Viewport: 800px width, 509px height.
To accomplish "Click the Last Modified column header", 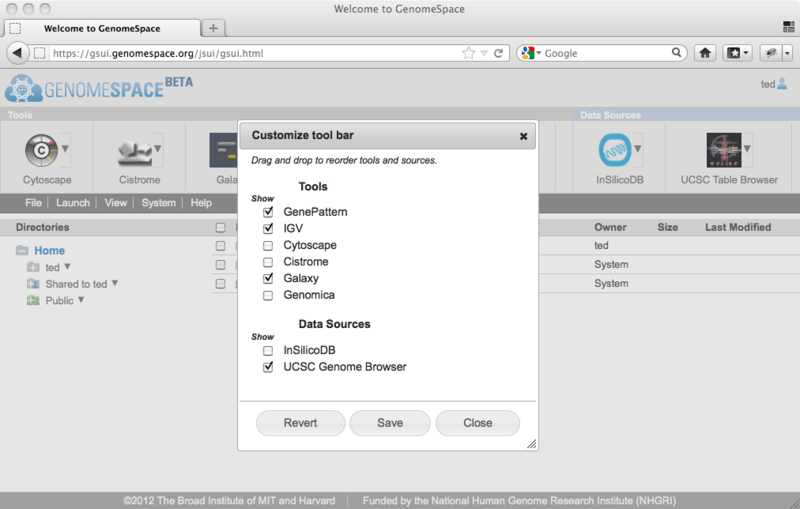I will [738, 227].
